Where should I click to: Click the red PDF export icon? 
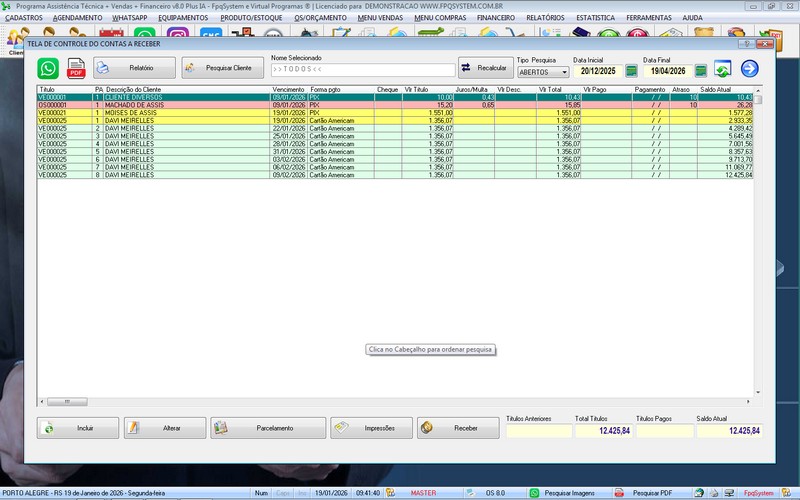[76, 68]
